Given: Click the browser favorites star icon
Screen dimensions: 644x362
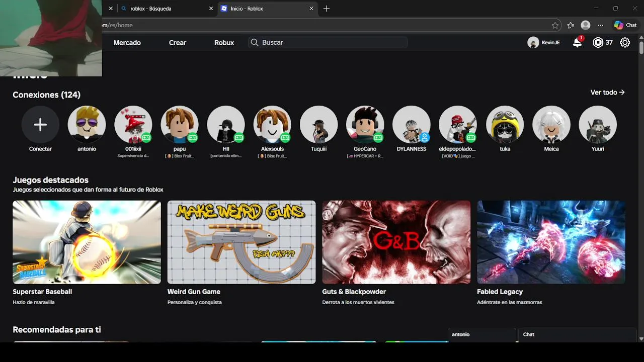Looking at the screenshot, I should [x=555, y=25].
